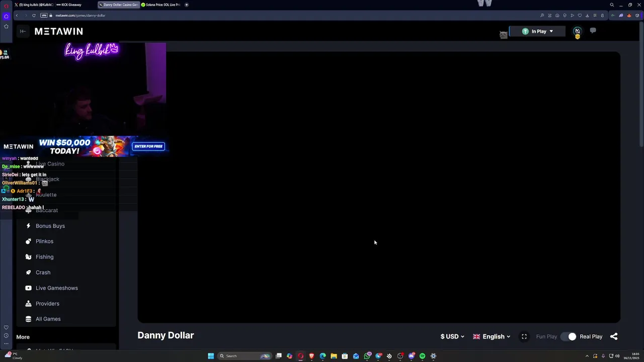The height and width of the screenshot is (362, 644).
Task: Click the address bar URL field
Action: tap(292, 16)
